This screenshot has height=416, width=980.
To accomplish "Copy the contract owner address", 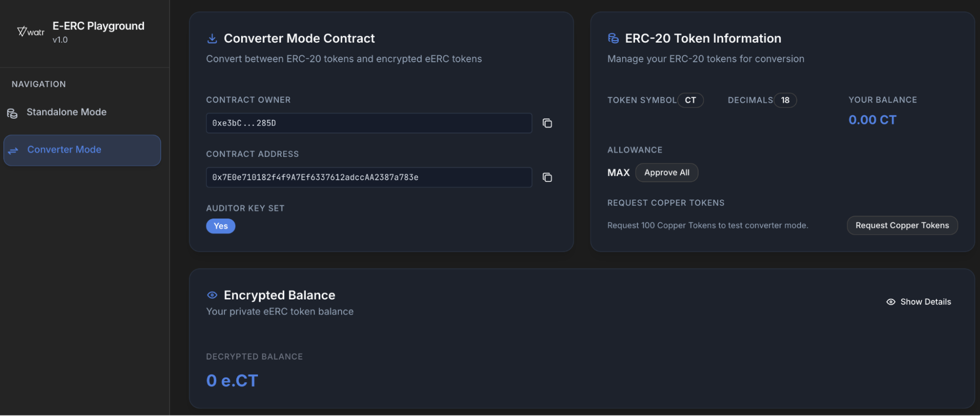I will pyautogui.click(x=547, y=123).
